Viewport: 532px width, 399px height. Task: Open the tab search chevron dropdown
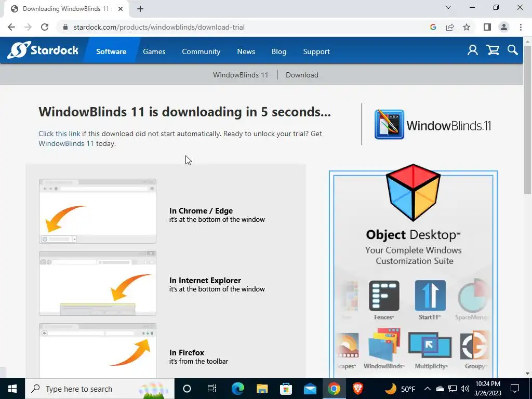(x=448, y=7)
